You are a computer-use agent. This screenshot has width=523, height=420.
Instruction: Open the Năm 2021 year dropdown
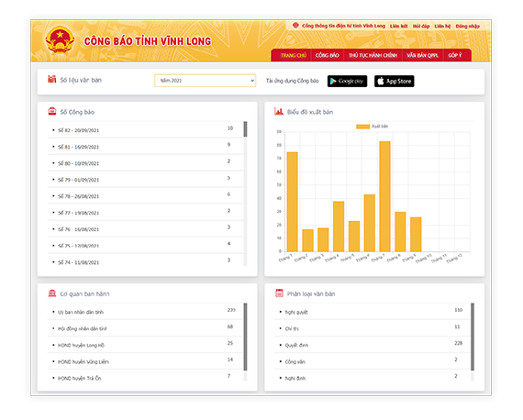point(206,81)
